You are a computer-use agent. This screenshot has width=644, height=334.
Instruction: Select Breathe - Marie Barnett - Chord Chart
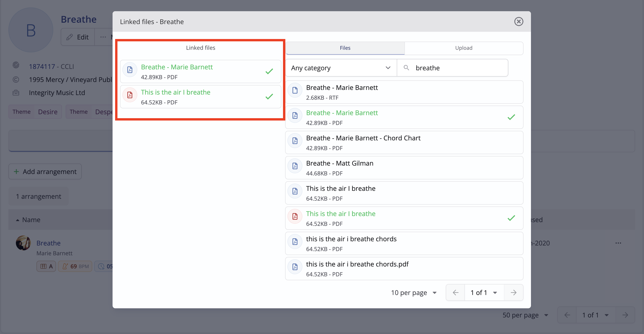click(404, 142)
